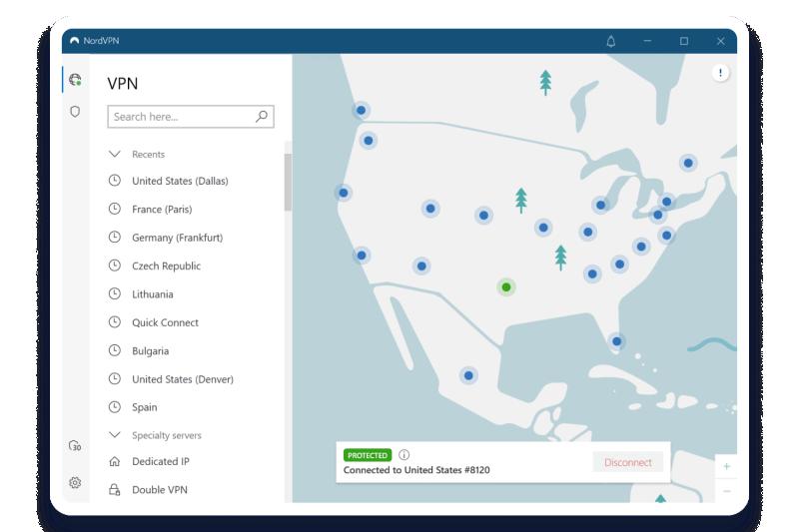Click the clock icon beside United States (Dallas)
Viewport: 799px width, 532px height.
(x=115, y=181)
